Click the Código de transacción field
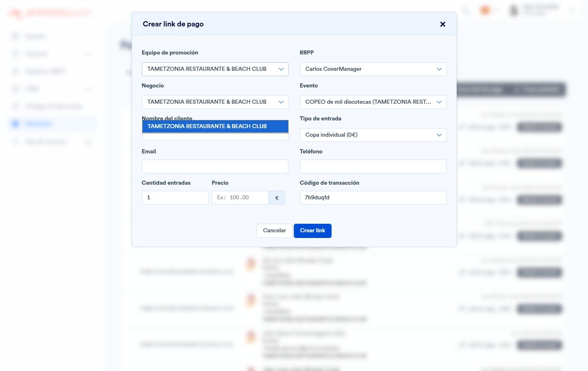 [373, 198]
